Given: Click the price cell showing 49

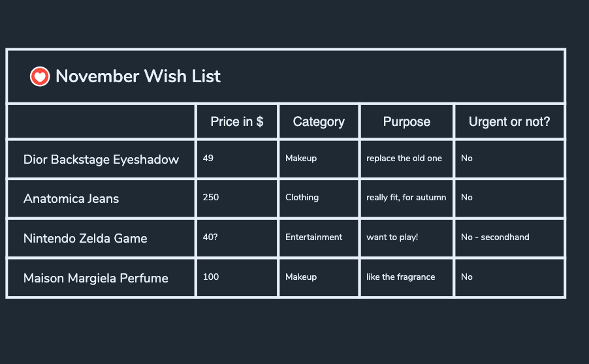Looking at the screenshot, I should click(x=208, y=158).
